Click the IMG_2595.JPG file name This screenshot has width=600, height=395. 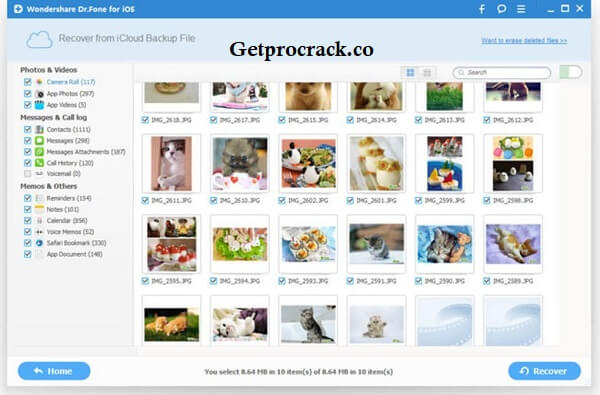coord(171,281)
